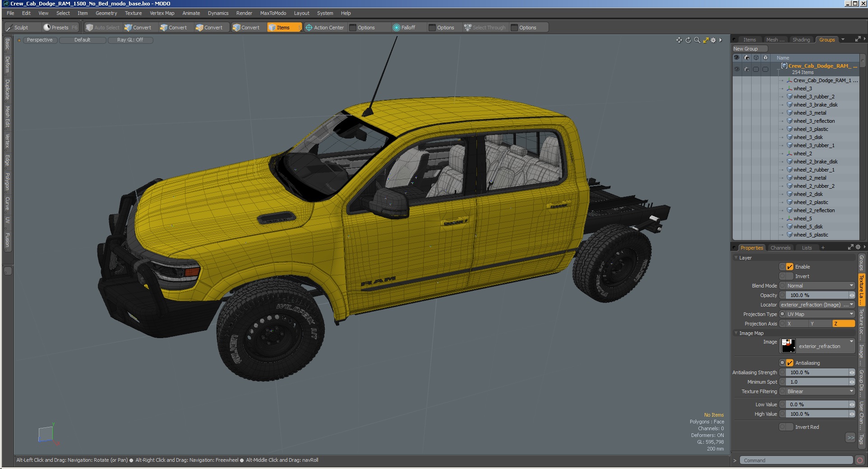
Task: Open the Properties panel gear settings
Action: coord(858,247)
